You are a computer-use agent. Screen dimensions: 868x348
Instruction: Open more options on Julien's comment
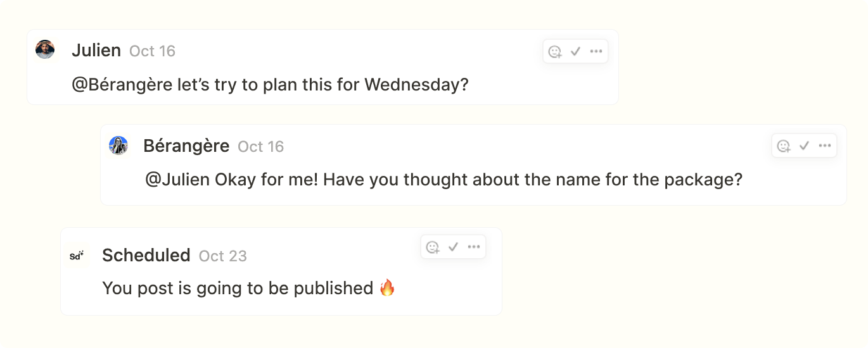pos(596,52)
